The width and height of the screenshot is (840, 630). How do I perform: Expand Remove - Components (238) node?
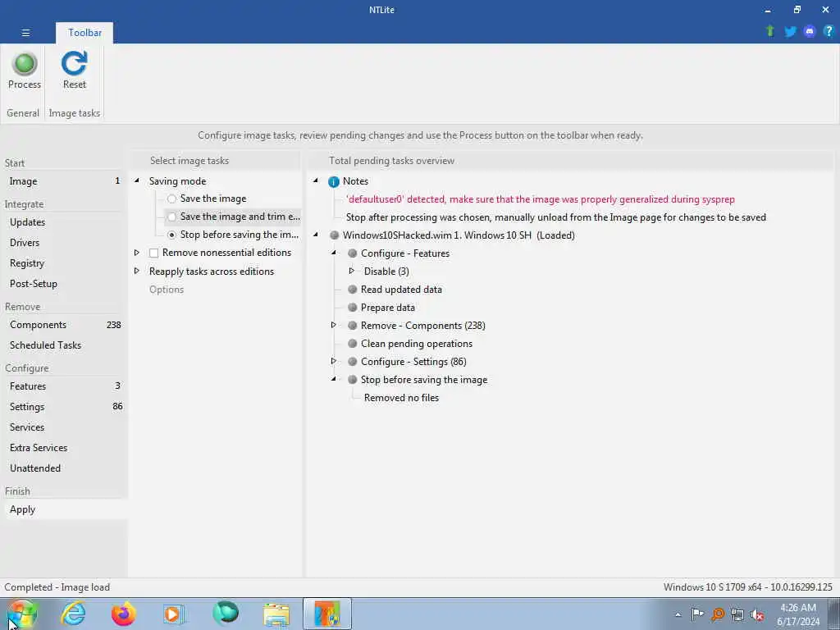tap(334, 325)
